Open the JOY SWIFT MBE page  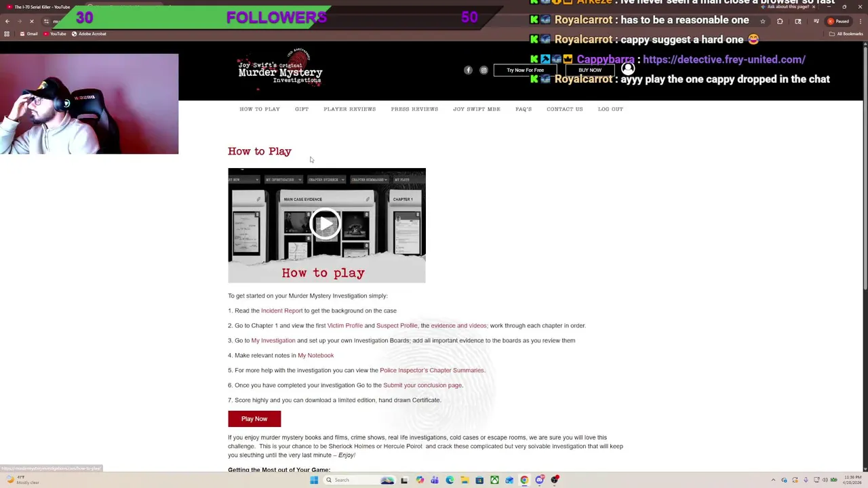[477, 109]
